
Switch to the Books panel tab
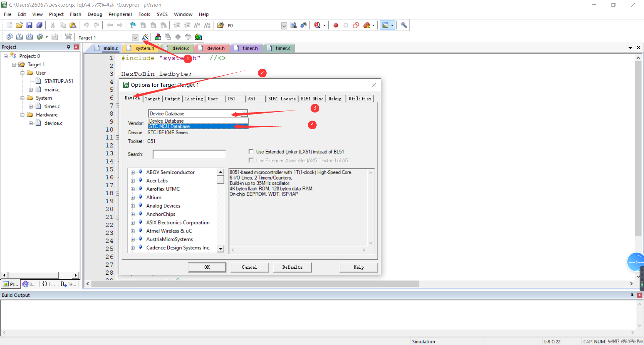click(x=29, y=284)
